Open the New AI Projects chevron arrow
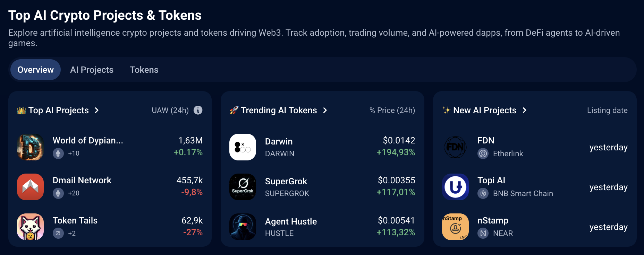The height and width of the screenshot is (255, 644). tap(524, 110)
